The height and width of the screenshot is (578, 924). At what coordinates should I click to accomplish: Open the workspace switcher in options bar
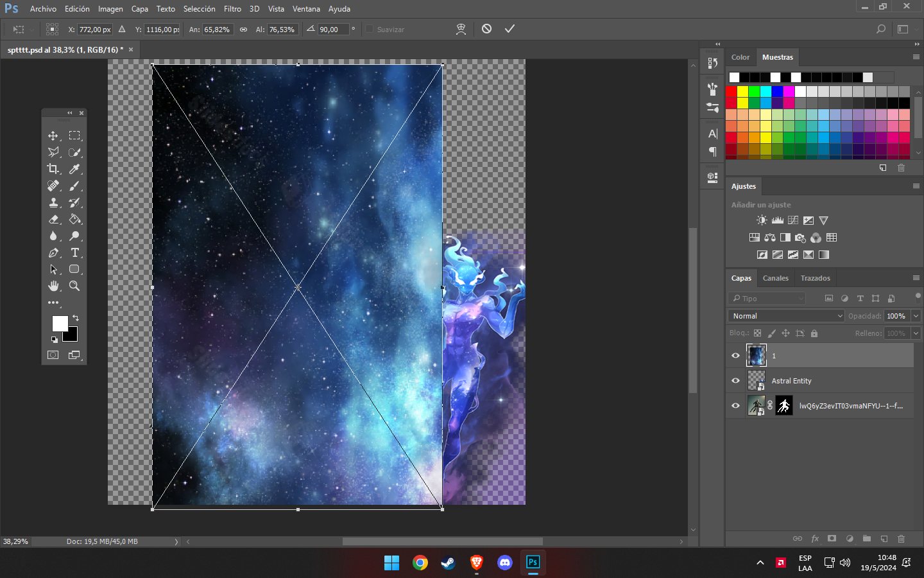point(903,29)
